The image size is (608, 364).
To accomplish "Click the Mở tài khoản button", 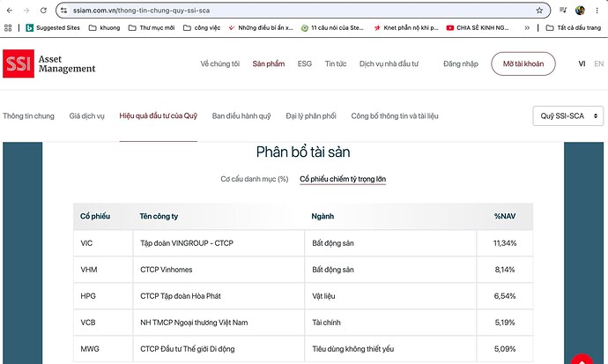I will 523,63.
